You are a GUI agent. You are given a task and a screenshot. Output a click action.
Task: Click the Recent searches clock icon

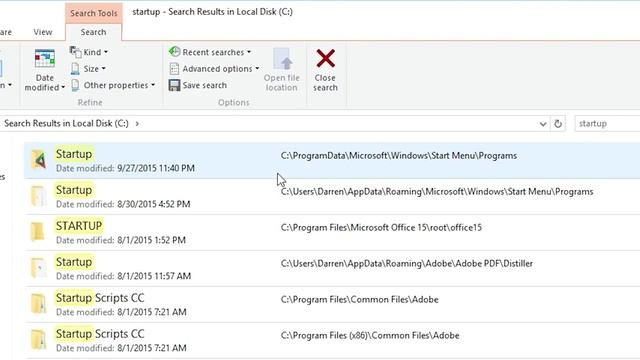coord(174,52)
